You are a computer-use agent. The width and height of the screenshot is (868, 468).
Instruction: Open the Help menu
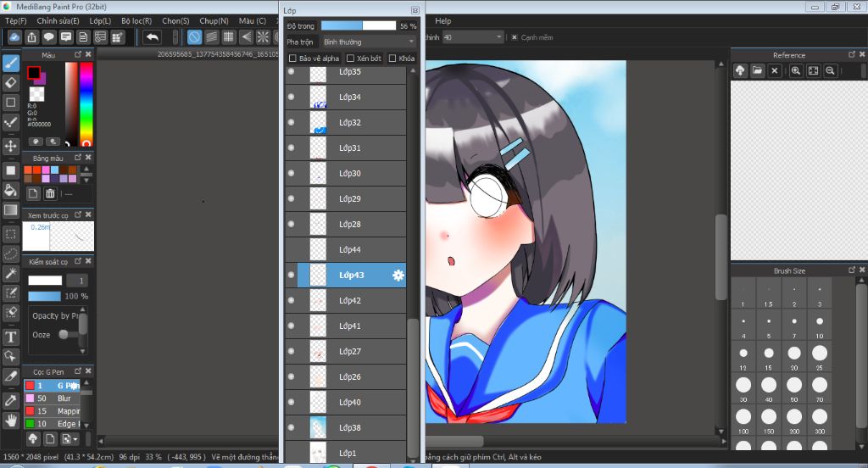(x=442, y=21)
